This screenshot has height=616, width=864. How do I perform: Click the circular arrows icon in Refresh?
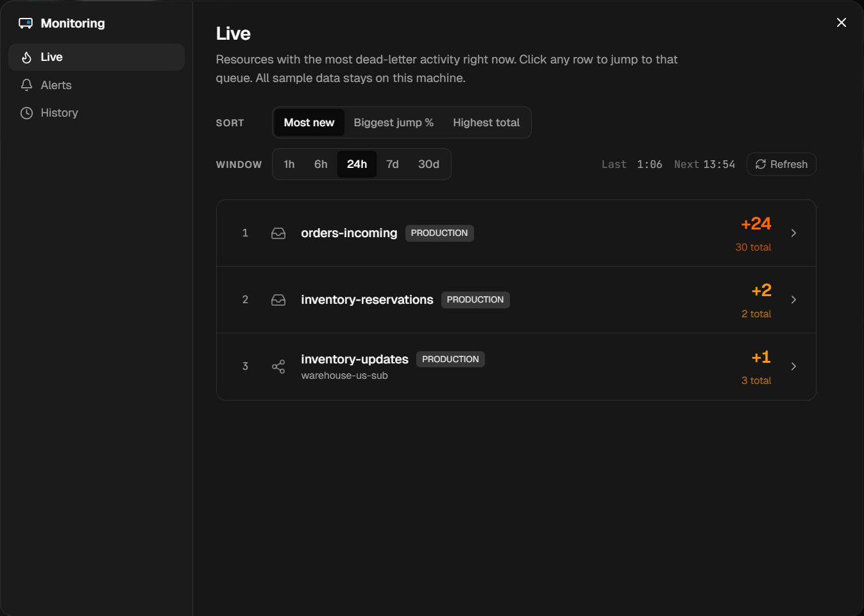[x=761, y=164]
